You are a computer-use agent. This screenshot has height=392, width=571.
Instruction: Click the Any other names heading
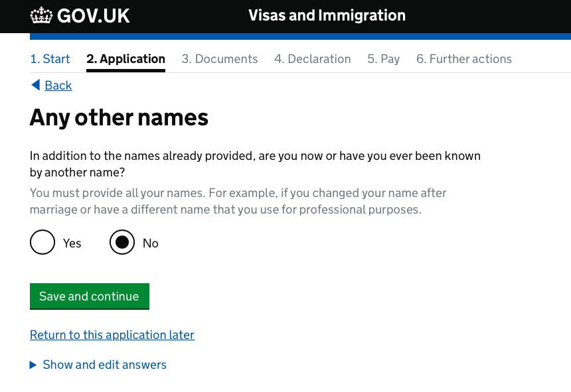click(x=119, y=118)
